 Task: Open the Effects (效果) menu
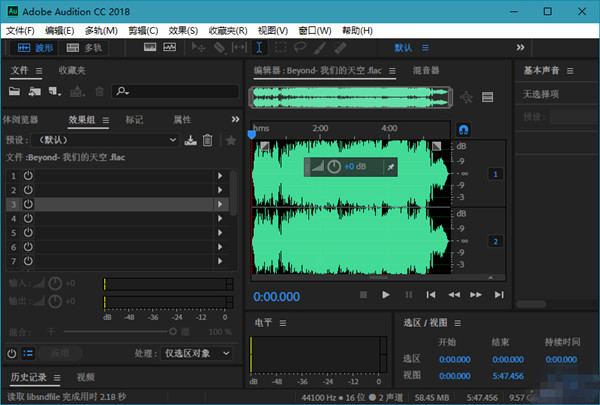tap(183, 30)
